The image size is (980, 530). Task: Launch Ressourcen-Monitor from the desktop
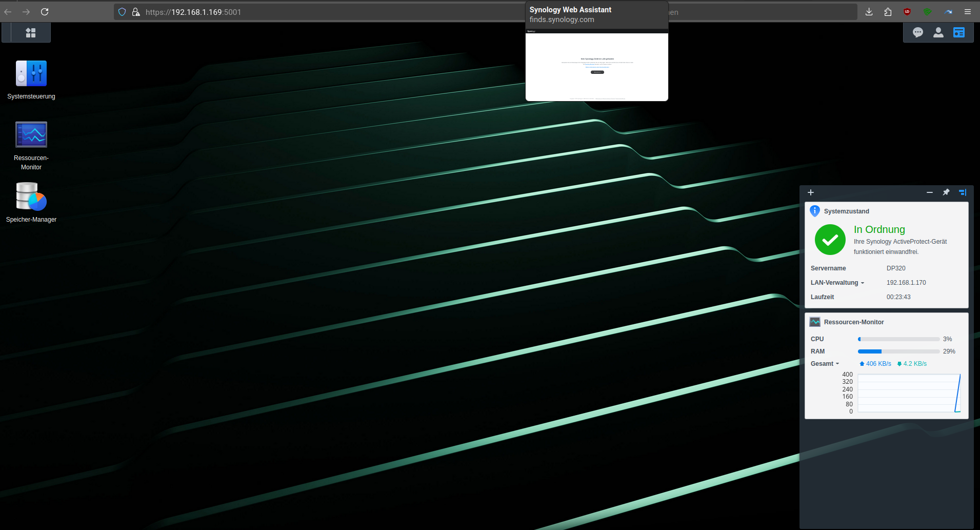31,135
